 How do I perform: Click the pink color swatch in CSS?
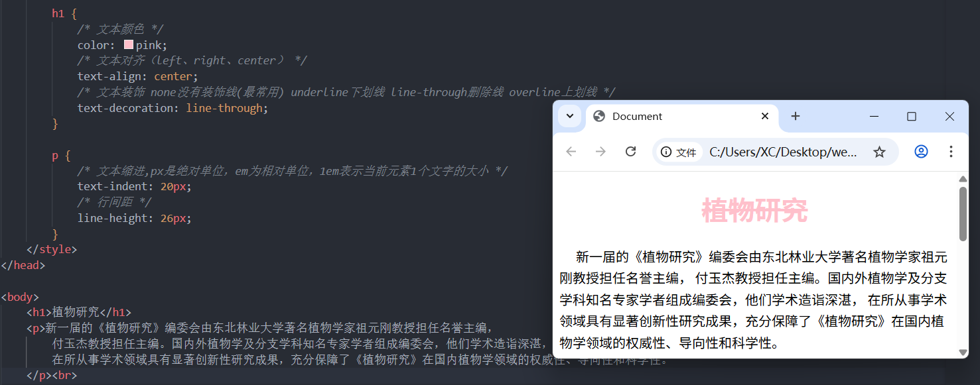[129, 44]
